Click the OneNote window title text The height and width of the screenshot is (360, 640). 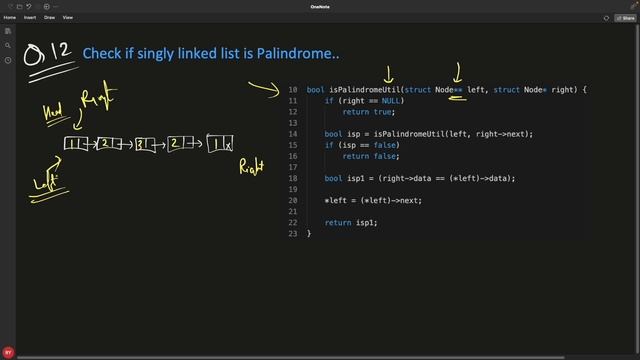[x=320, y=7]
